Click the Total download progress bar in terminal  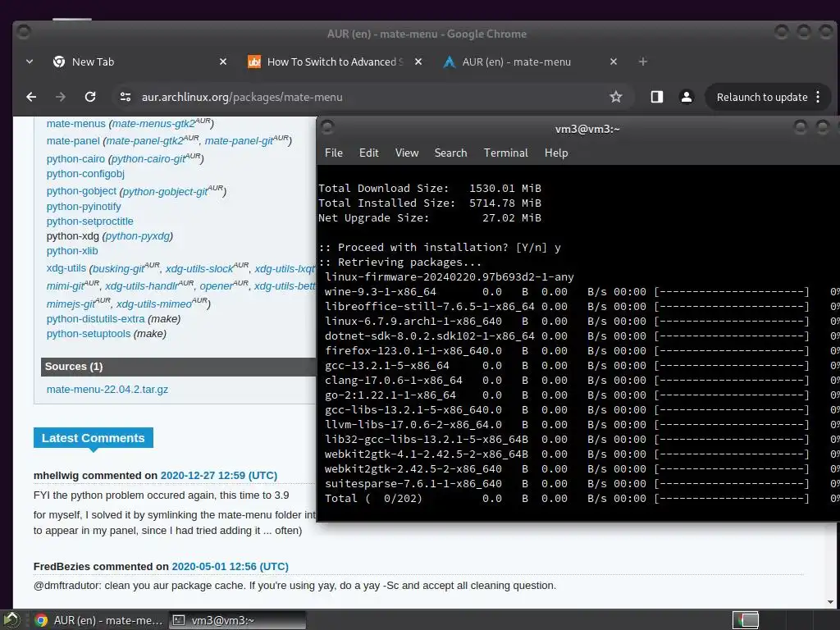coord(731,499)
